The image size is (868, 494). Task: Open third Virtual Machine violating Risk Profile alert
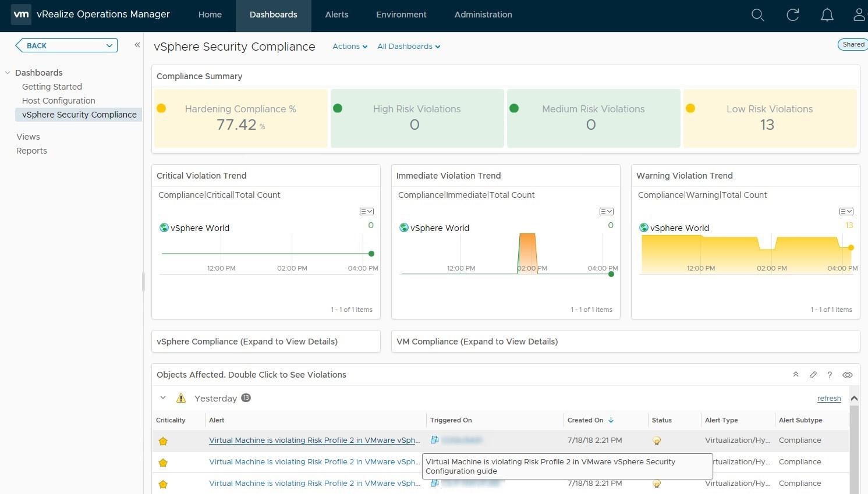314,484
